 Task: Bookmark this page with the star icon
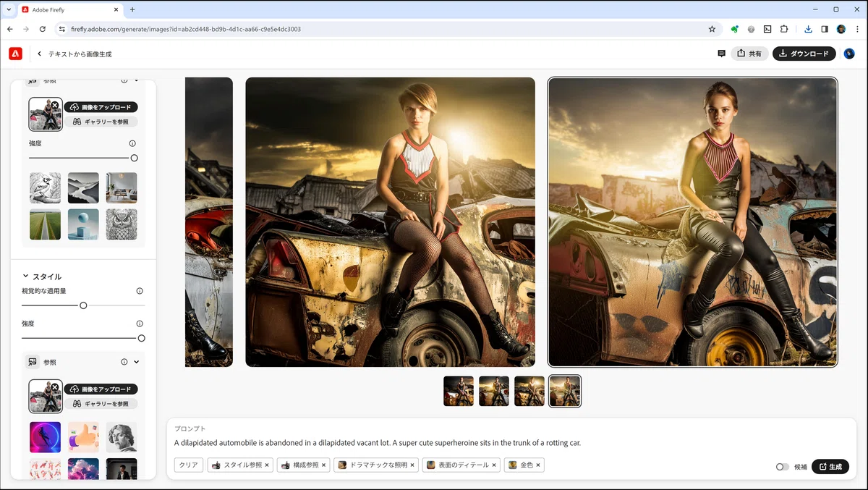712,29
